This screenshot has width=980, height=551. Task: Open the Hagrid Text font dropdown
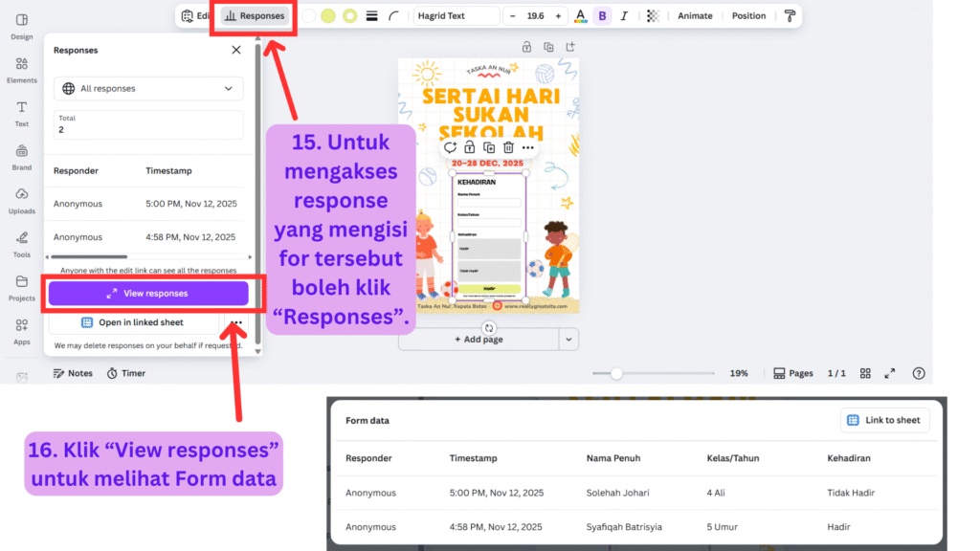click(457, 16)
